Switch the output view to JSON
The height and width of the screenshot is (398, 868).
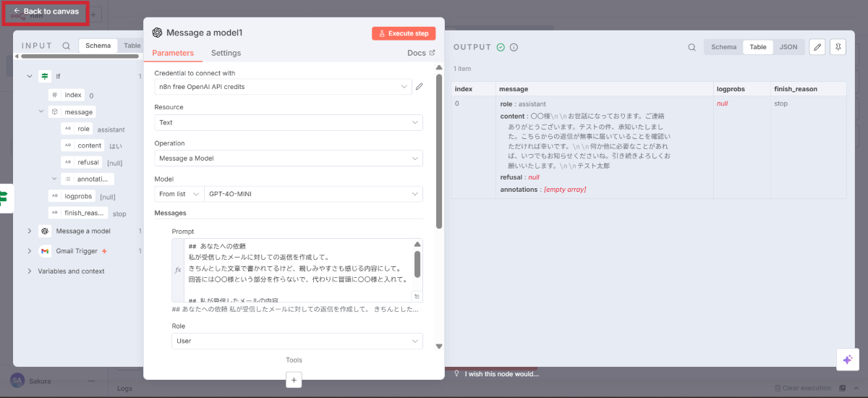coord(788,47)
